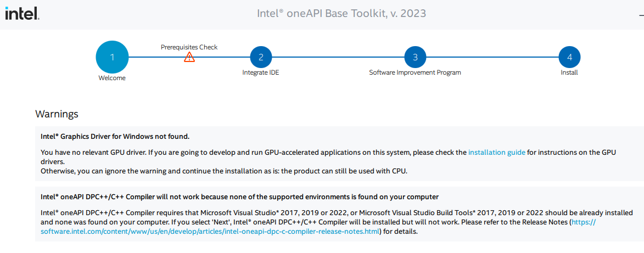644x253 pixels.
Task: Minimize the installer window
Action: point(641,14)
